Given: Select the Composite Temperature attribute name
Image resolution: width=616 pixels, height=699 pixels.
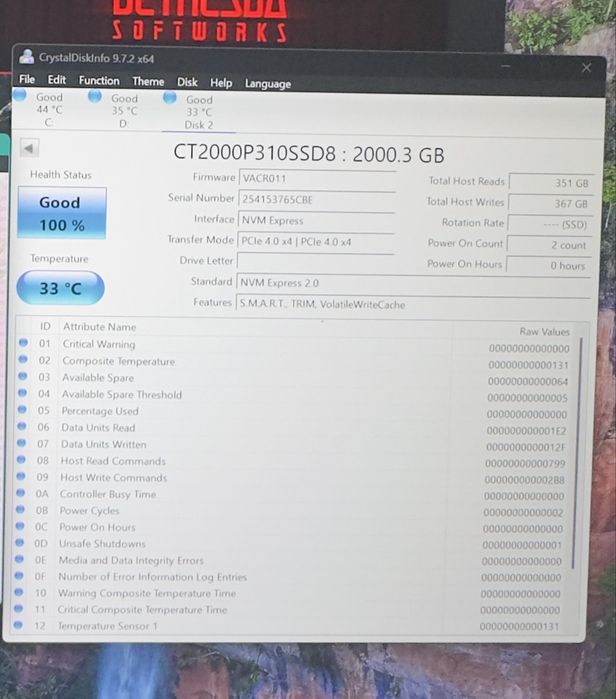Looking at the screenshot, I should 119,361.
